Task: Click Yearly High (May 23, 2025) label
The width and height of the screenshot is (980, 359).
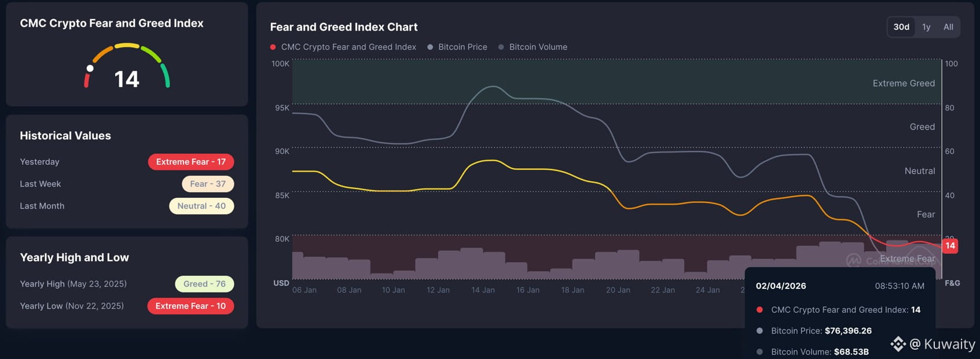Action: coord(73,284)
